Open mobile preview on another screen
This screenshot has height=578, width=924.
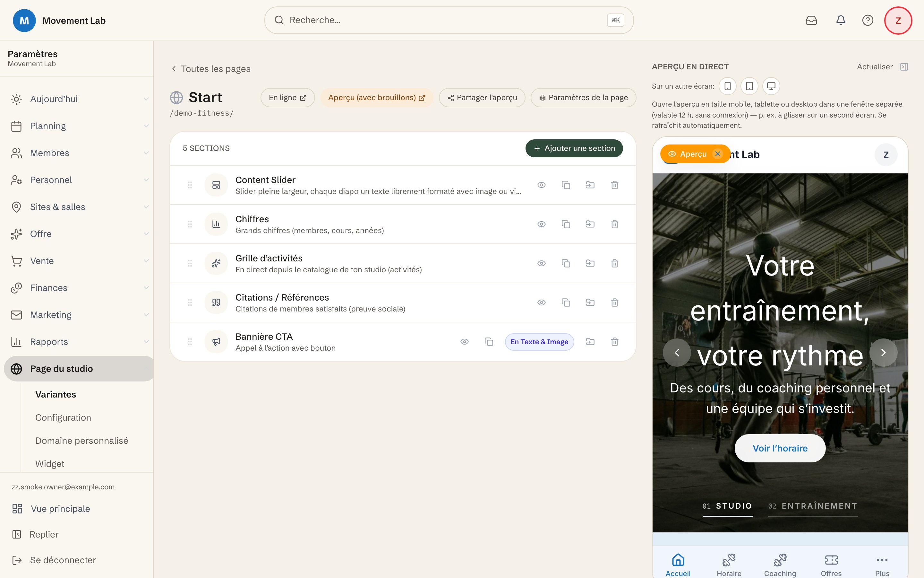click(727, 86)
